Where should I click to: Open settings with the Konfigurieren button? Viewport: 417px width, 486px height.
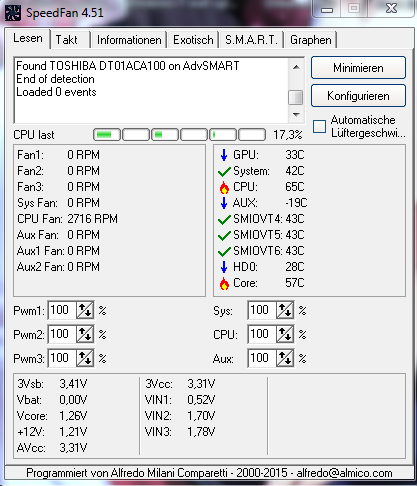(358, 96)
